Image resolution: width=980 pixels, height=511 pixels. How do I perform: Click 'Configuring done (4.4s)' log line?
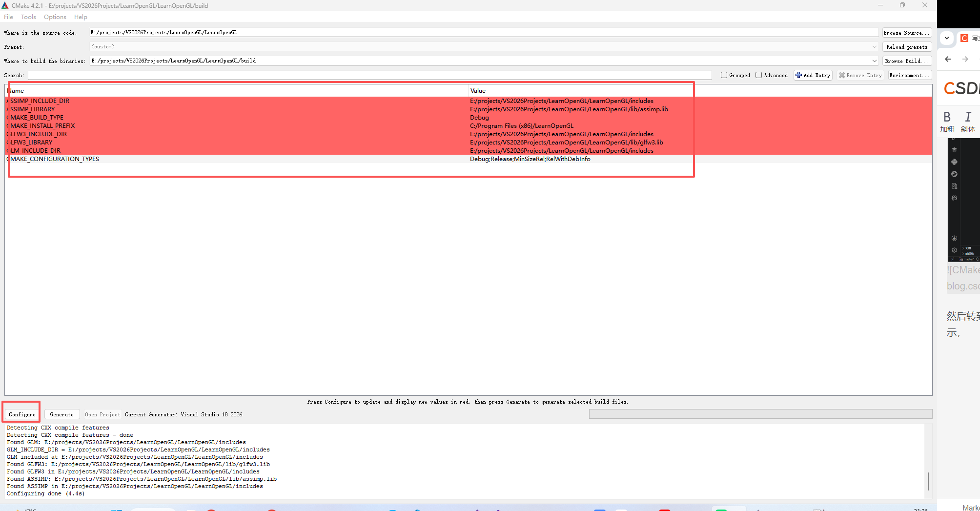(x=46, y=493)
